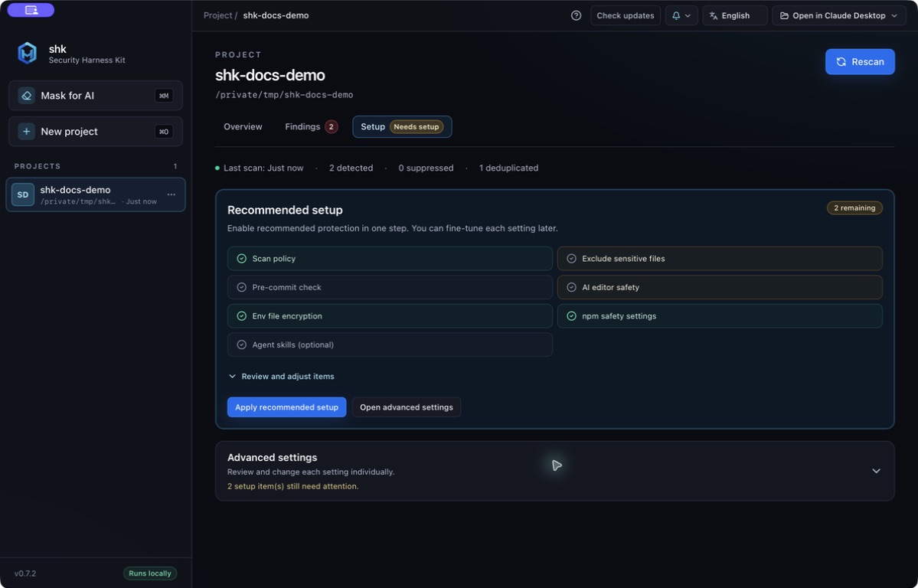
Task: Open the notifications bell dropdown
Action: coord(681,16)
